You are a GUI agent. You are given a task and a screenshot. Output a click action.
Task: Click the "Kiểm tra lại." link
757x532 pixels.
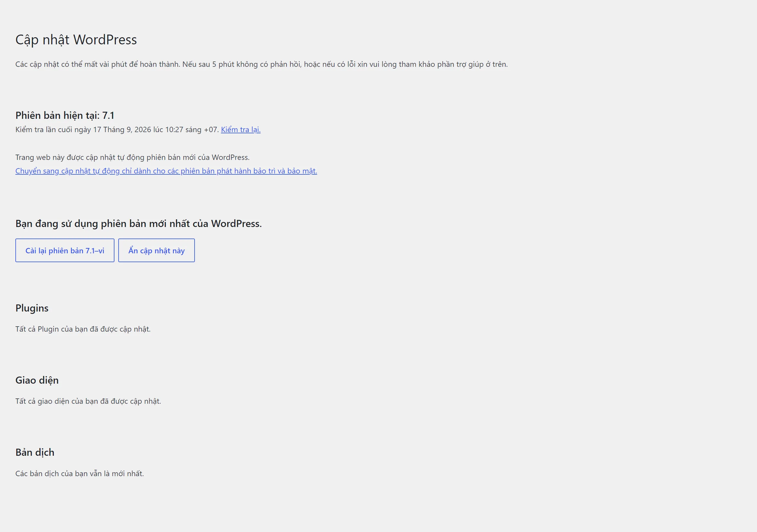[241, 129]
